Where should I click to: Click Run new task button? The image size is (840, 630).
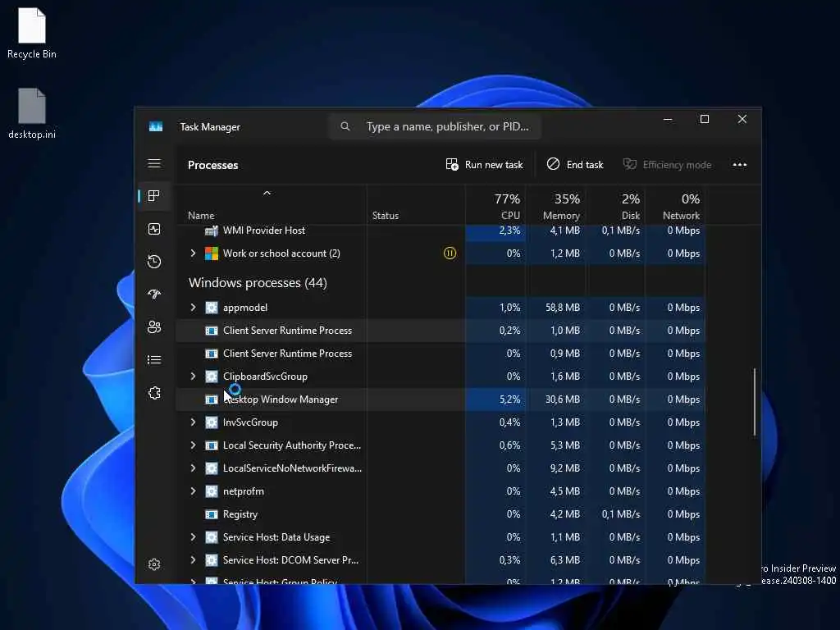(x=484, y=164)
